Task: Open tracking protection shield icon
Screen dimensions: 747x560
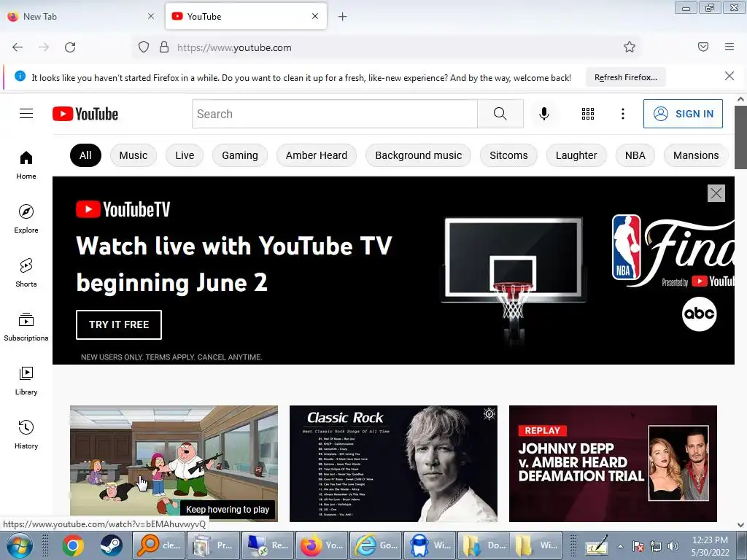Action: (x=144, y=47)
